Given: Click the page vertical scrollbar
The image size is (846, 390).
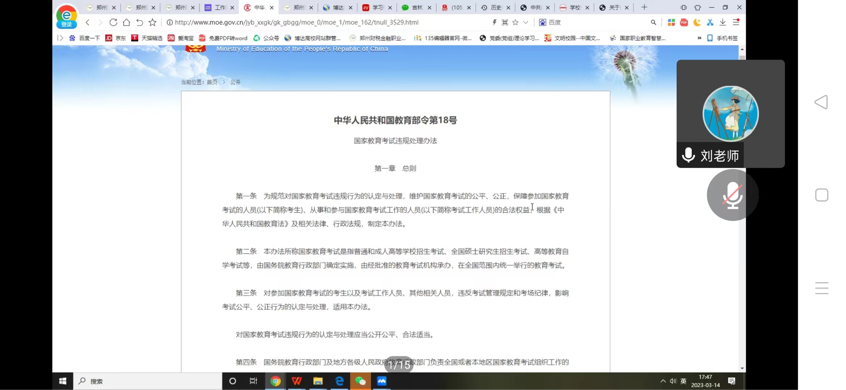Looking at the screenshot, I should (x=742, y=208).
